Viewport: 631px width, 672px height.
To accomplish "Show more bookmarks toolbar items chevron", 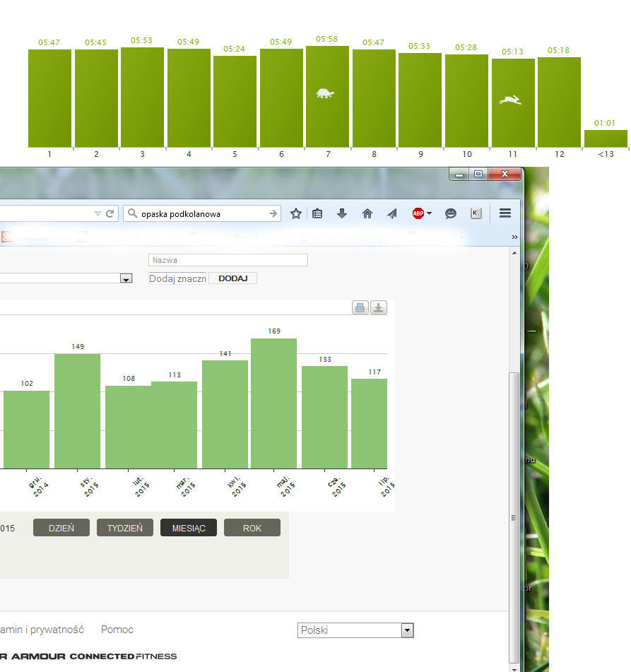I will pos(514,237).
